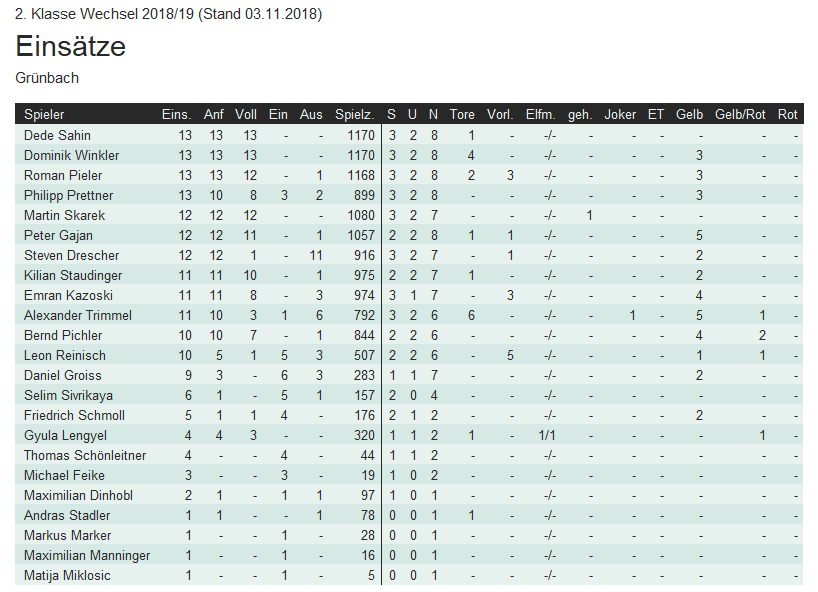Image resolution: width=818 pixels, height=592 pixels.
Task: Click the Grünbach team name
Action: [47, 77]
